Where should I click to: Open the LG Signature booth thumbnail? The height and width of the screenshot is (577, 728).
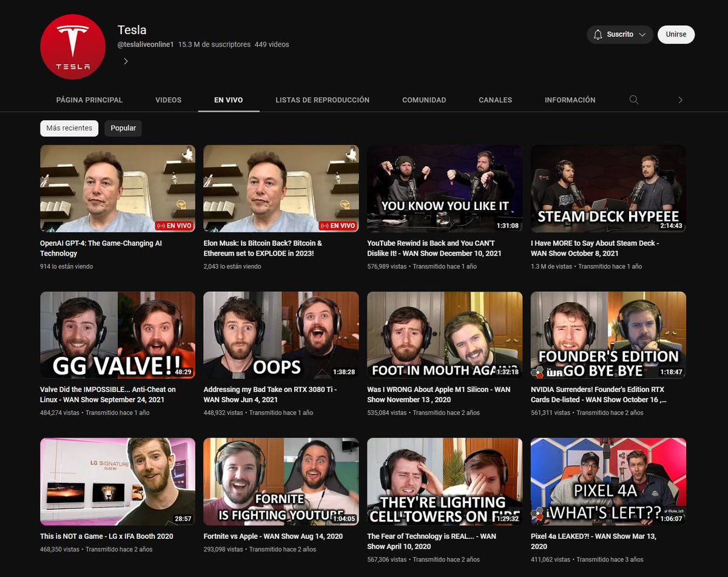(118, 482)
